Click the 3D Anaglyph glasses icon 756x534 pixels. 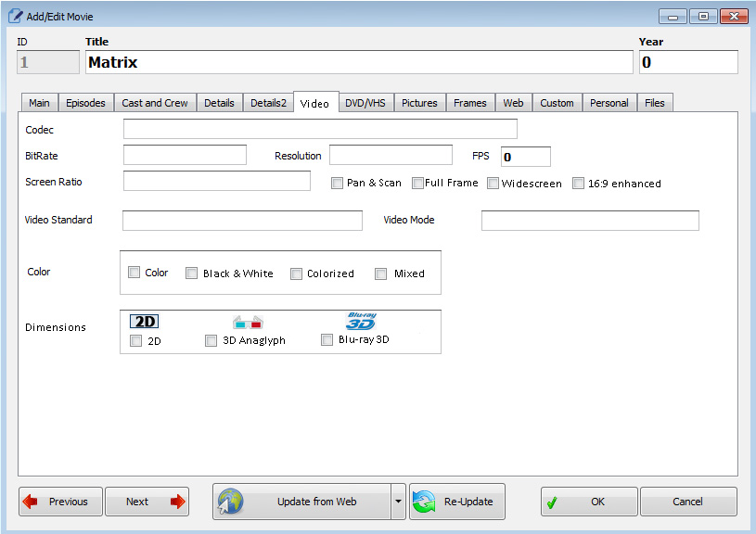[248, 323]
